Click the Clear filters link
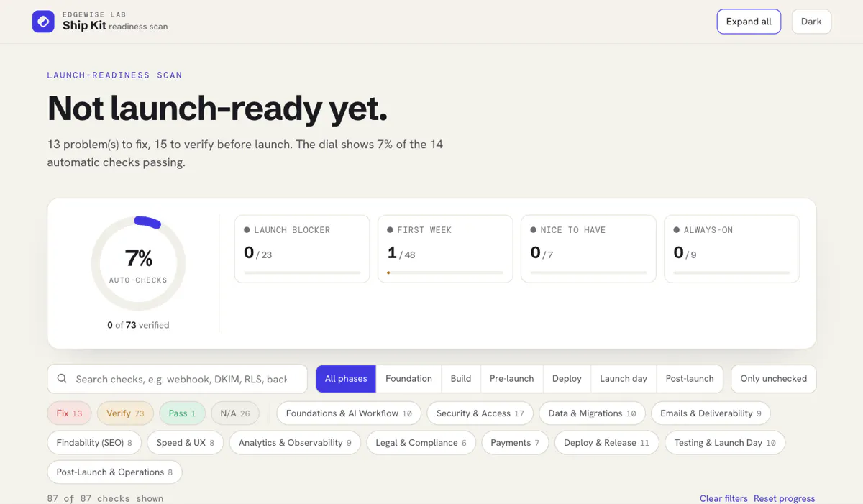 click(x=723, y=498)
